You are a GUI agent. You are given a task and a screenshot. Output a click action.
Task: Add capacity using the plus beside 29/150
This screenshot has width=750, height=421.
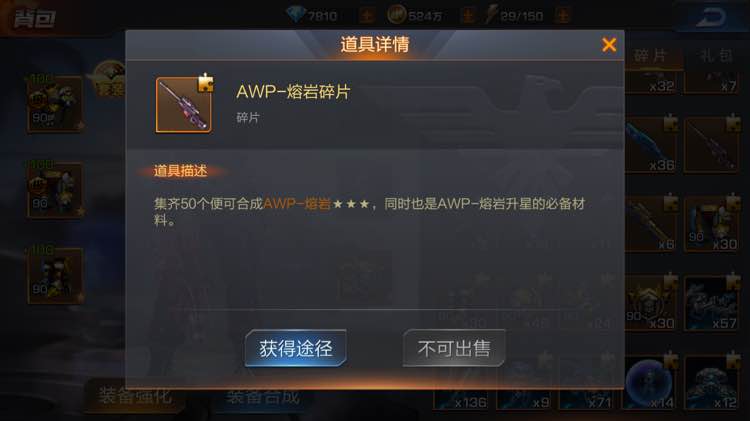pyautogui.click(x=563, y=16)
